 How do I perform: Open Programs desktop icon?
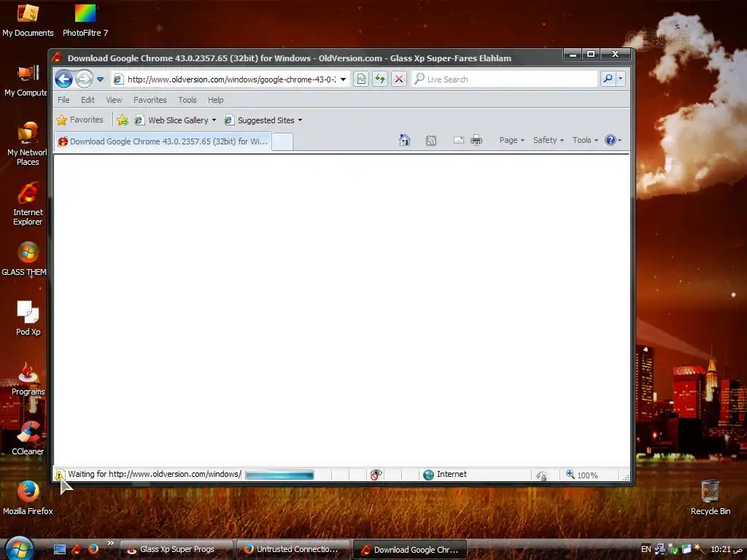(28, 378)
